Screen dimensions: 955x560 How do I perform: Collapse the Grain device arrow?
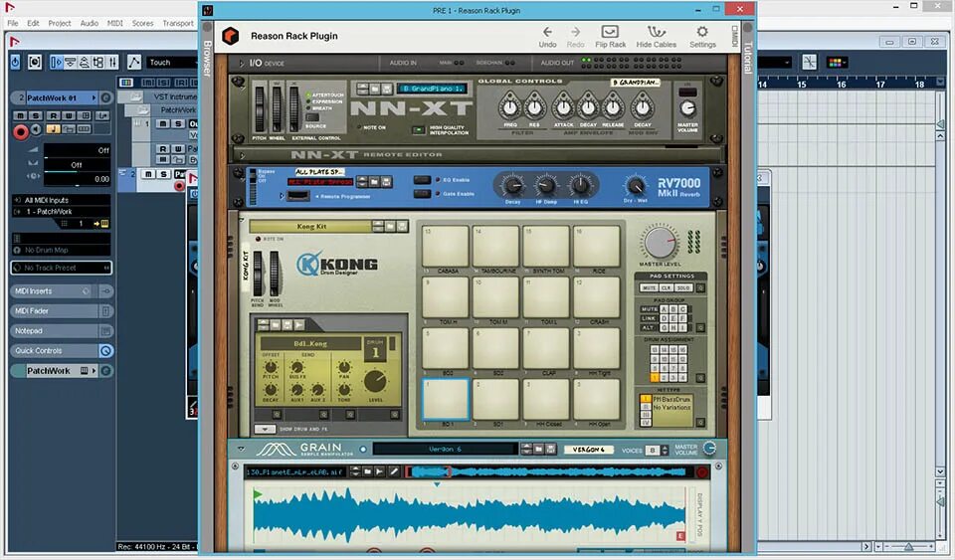241,450
